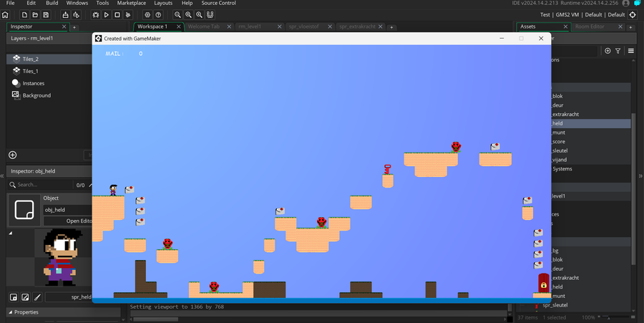
Task: Open the notifications chat icon
Action: [x=638, y=4]
